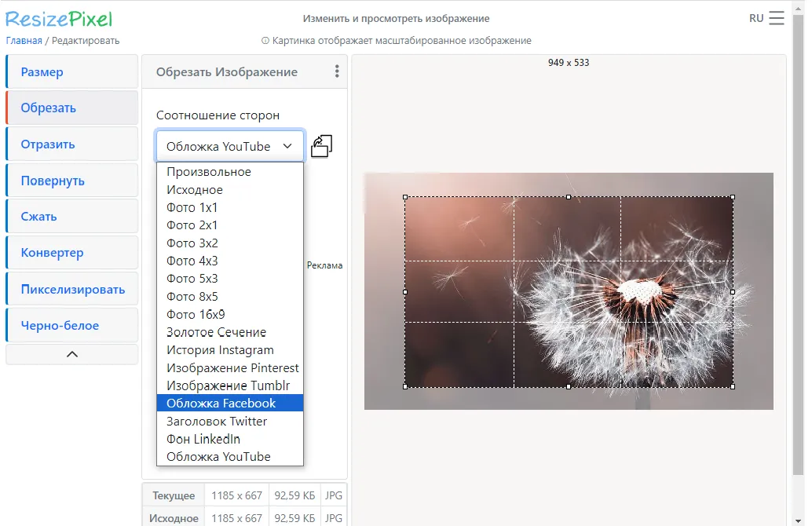Select the Сжать (compress) tool
The image size is (812, 526).
71,216
